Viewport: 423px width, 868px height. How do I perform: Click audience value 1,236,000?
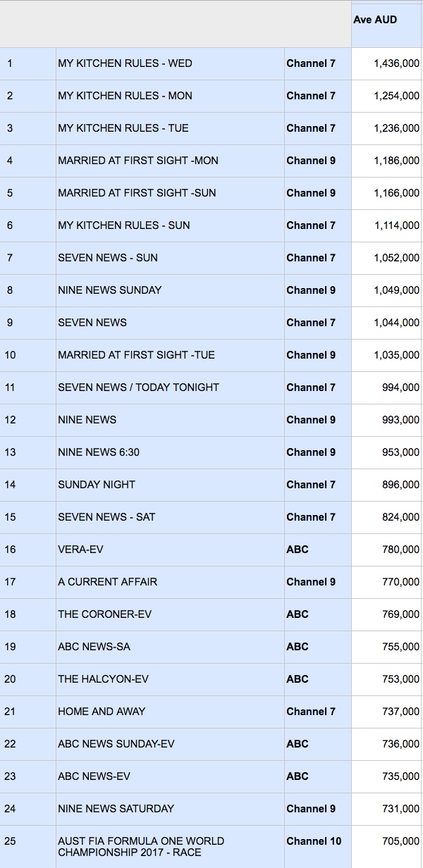tap(386, 128)
